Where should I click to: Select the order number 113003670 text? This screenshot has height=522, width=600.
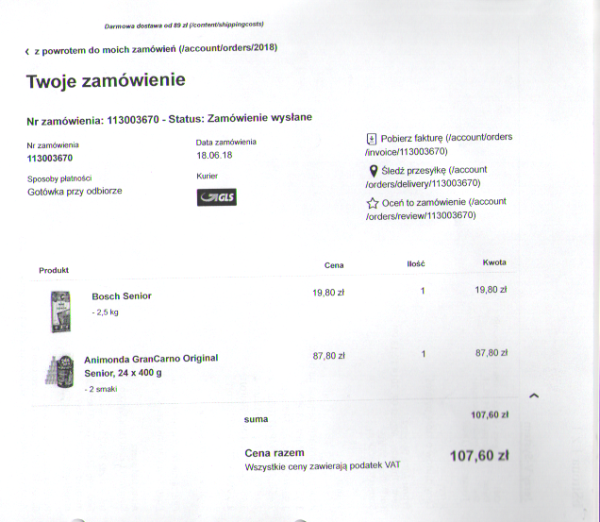pyautogui.click(x=50, y=158)
